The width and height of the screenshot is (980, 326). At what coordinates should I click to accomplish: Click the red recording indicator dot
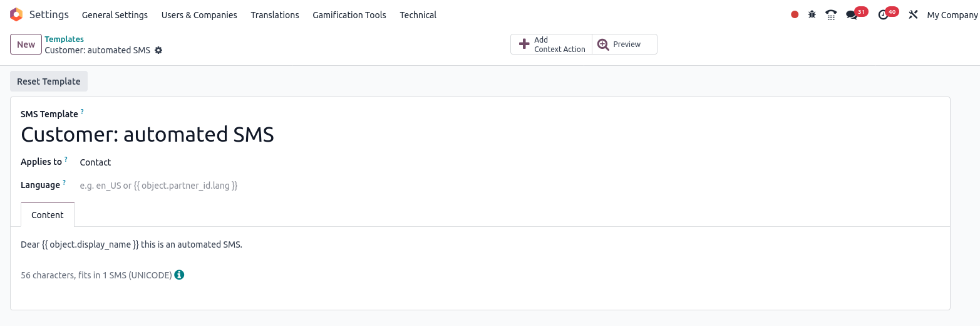[x=795, y=14]
